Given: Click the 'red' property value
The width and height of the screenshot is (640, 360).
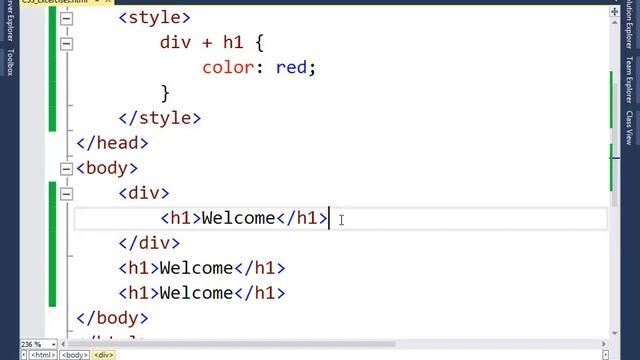Looking at the screenshot, I should click(x=291, y=68).
